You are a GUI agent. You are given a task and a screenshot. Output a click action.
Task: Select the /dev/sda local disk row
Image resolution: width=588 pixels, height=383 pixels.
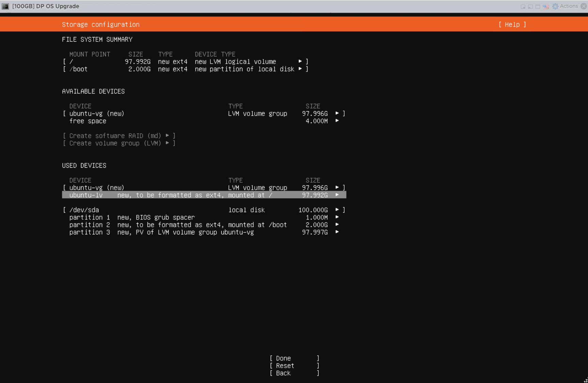click(204, 210)
